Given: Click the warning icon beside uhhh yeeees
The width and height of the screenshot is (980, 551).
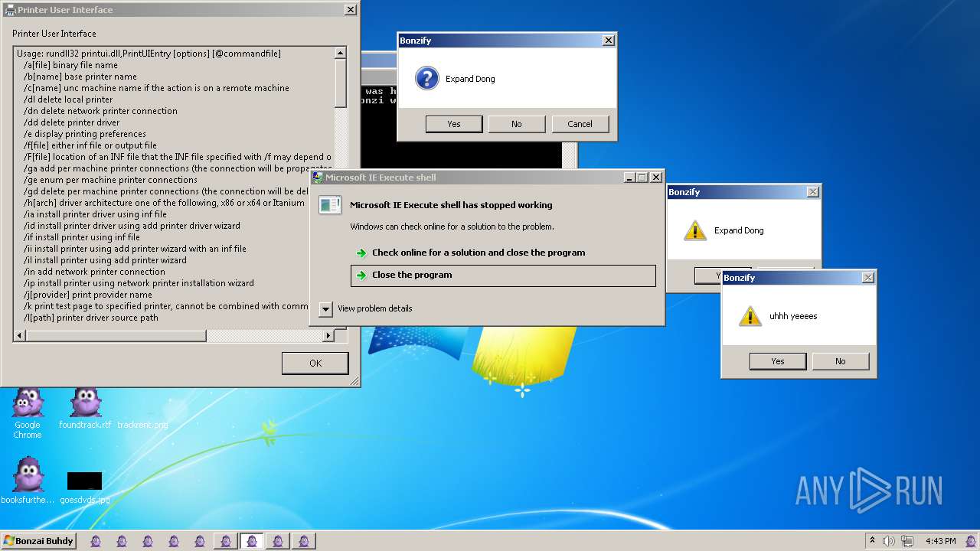Looking at the screenshot, I should point(750,315).
